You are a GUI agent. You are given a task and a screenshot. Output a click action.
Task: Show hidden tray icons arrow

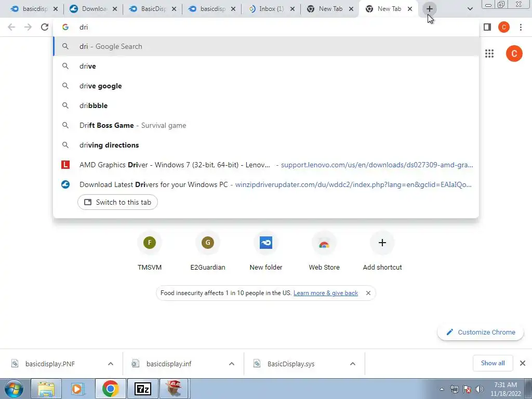[442, 389]
